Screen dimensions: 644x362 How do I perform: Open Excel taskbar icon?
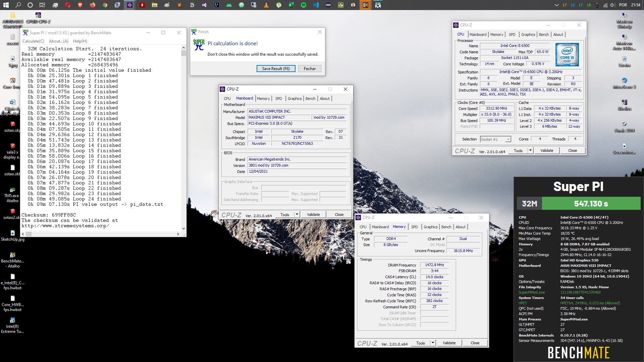[291, 5]
